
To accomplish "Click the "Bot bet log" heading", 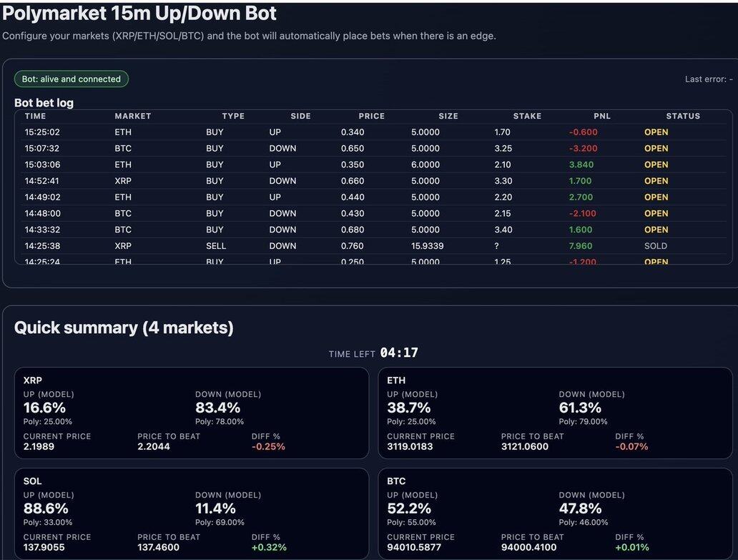I will 44,103.
